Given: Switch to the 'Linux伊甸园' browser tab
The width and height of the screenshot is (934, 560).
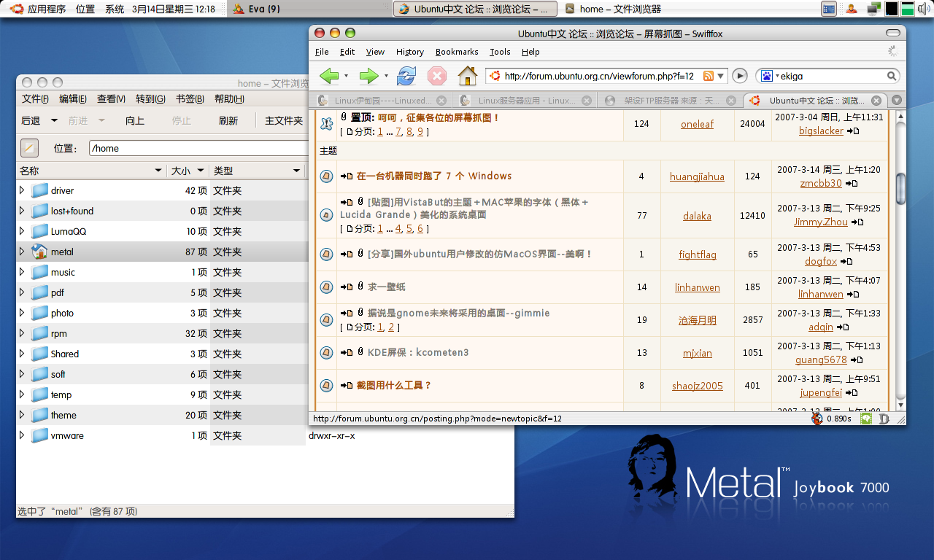Looking at the screenshot, I should click(382, 101).
